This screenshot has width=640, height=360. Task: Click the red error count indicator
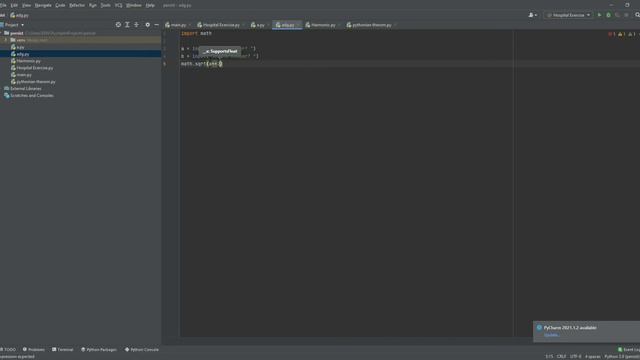click(x=611, y=34)
